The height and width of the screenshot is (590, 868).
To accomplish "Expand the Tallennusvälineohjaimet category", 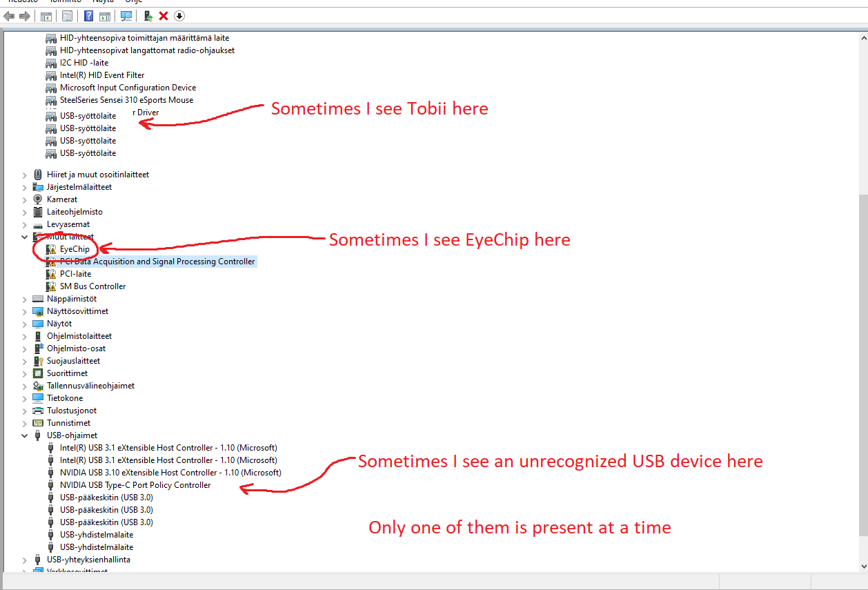I will pos(25,386).
